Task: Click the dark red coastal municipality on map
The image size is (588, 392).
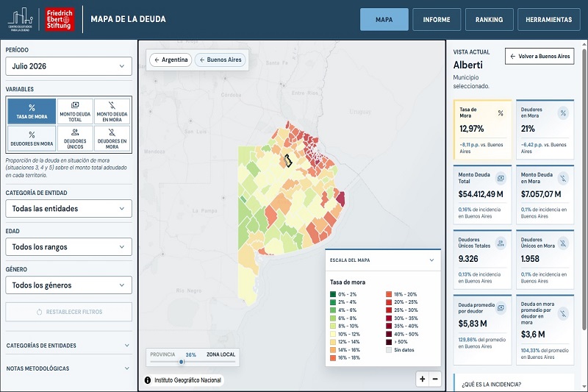Action: (340, 199)
